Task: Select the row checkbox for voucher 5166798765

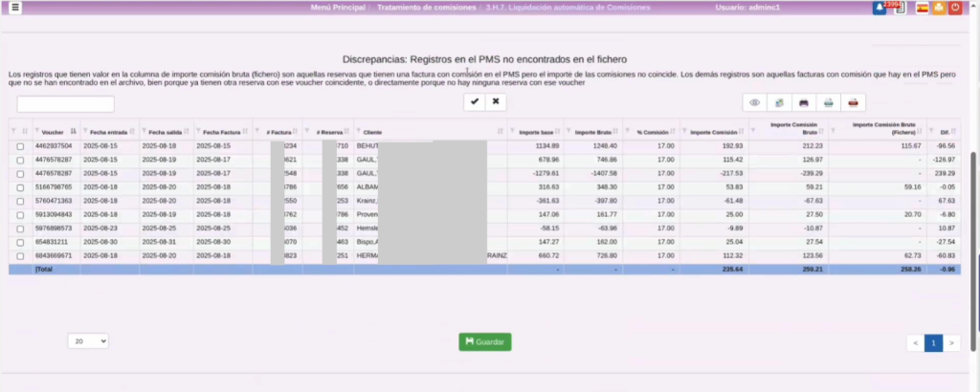Action: (x=20, y=187)
